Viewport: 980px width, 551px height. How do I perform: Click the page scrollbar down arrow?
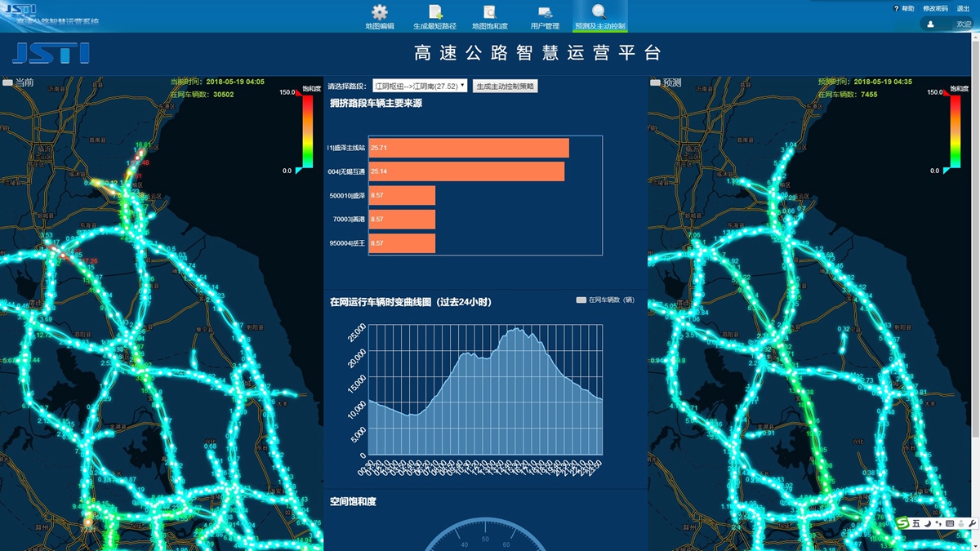coord(976,546)
